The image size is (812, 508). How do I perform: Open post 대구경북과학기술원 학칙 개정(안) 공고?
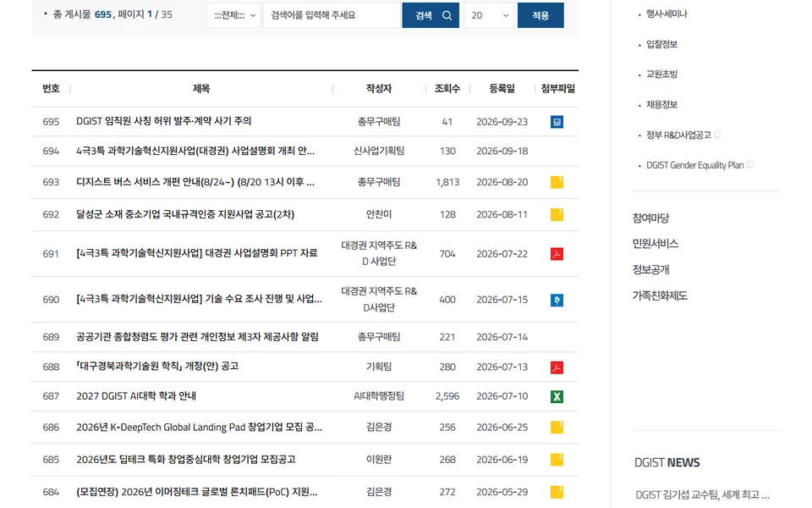(157, 366)
